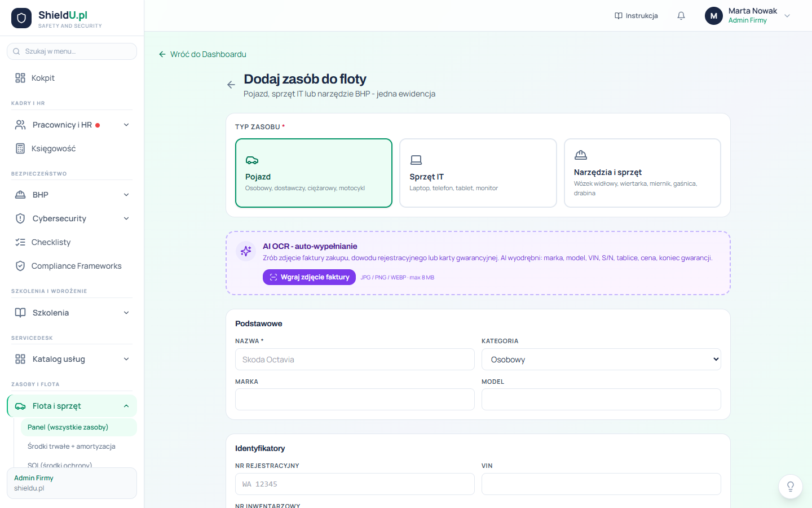Open Środki trwałe + amortyzacja submenu
This screenshot has width=812, height=508.
[x=79, y=446]
